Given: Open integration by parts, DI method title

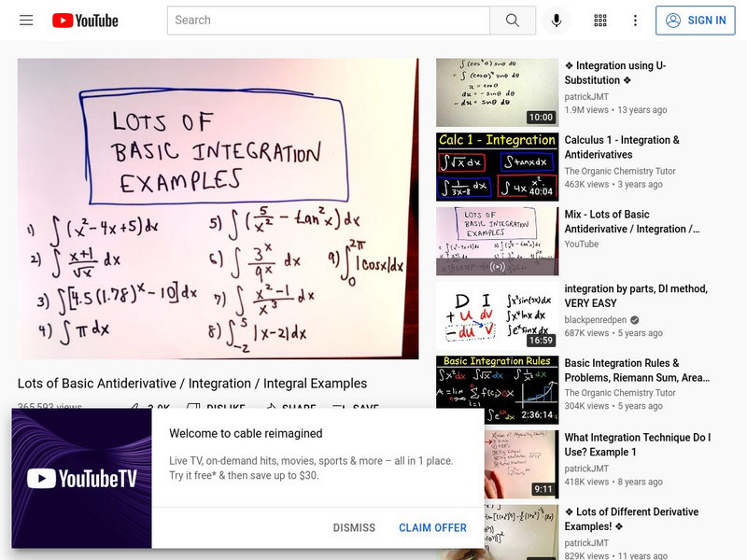Looking at the screenshot, I should [x=636, y=296].
